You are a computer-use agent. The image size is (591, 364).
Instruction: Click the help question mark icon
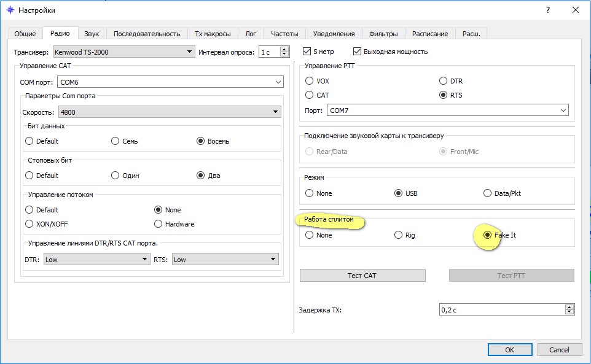click(547, 10)
